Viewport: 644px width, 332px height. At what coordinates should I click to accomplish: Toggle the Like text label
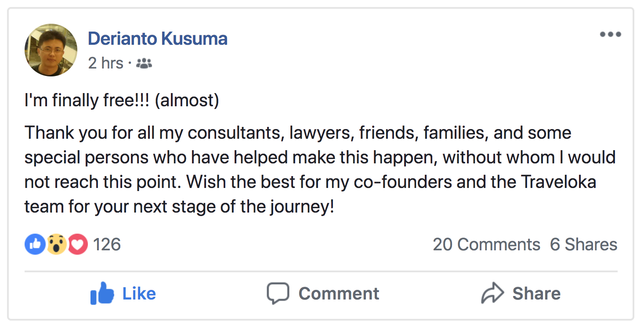pyautogui.click(x=139, y=293)
